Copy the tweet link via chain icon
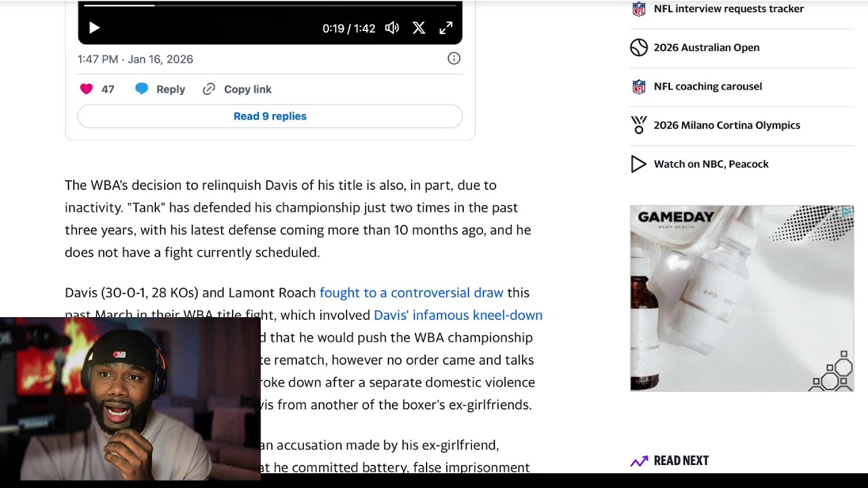The width and height of the screenshot is (868, 488). (x=209, y=89)
